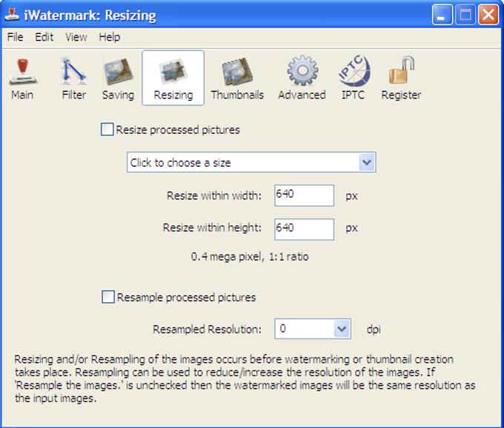
Task: Minimize the iWatermark window
Action: (442, 15)
